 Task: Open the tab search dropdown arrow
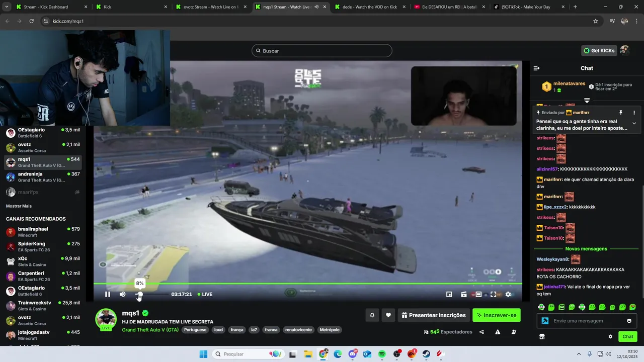coord(6,7)
